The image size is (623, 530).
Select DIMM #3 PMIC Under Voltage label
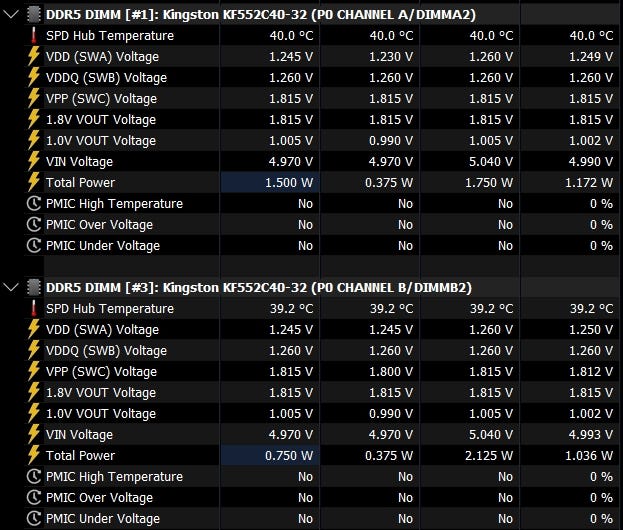tap(103, 518)
